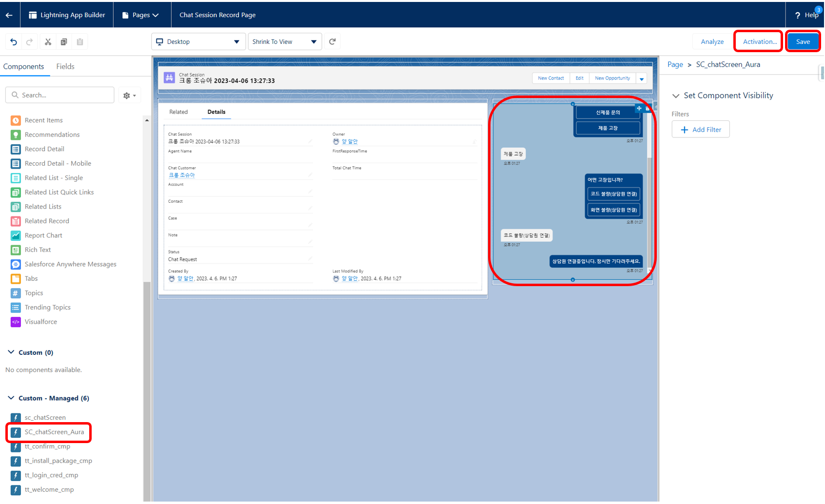Open the Related tab on canvas
The image size is (825, 504).
point(178,112)
